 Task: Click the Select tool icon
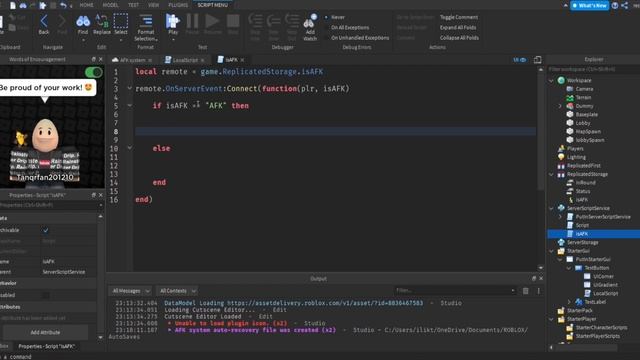point(120,24)
